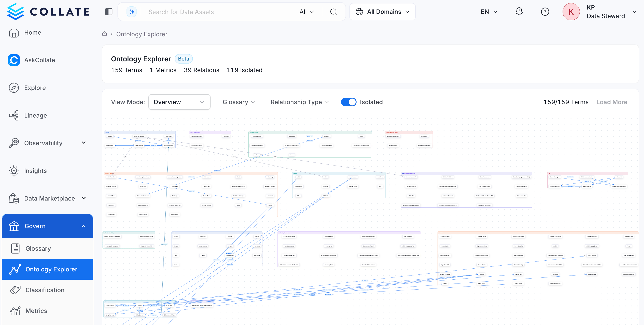Expand the Observability submenu chevron
This screenshot has width=644, height=325.
click(84, 143)
